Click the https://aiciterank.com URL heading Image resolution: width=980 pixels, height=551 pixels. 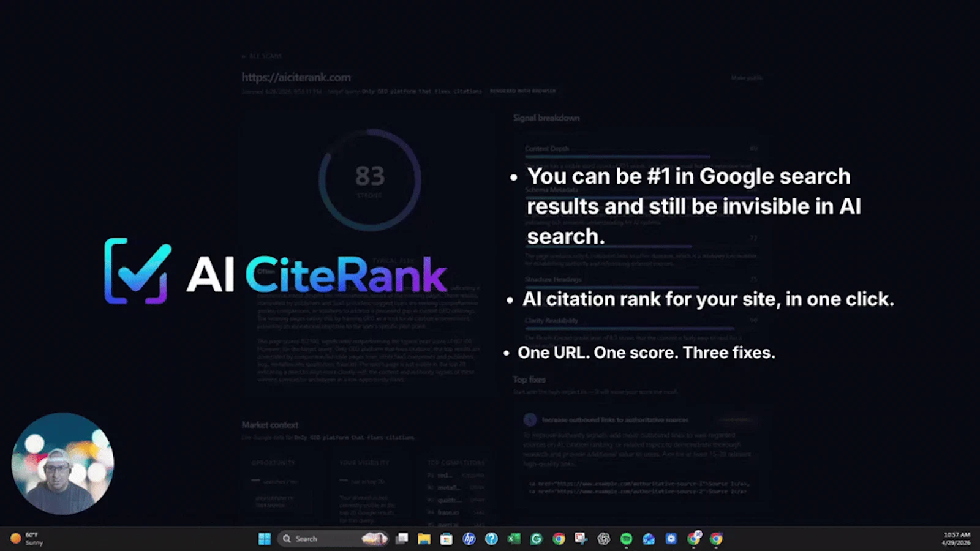296,77
